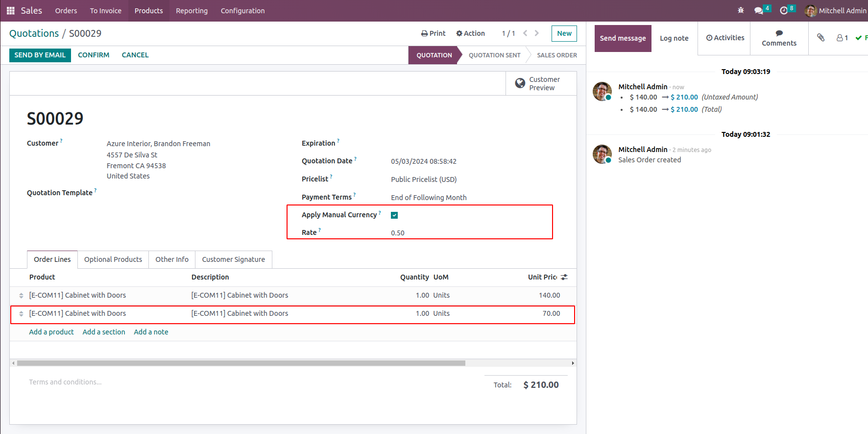
Task: Click the Sales app title
Action: pos(31,11)
